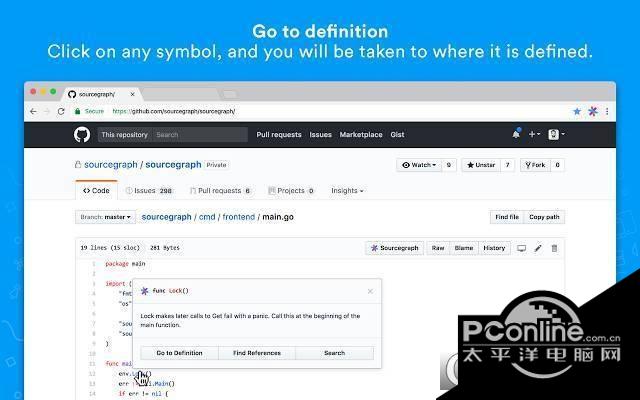
Task: Open frontend folder in breadcrumb
Action: [239, 217]
